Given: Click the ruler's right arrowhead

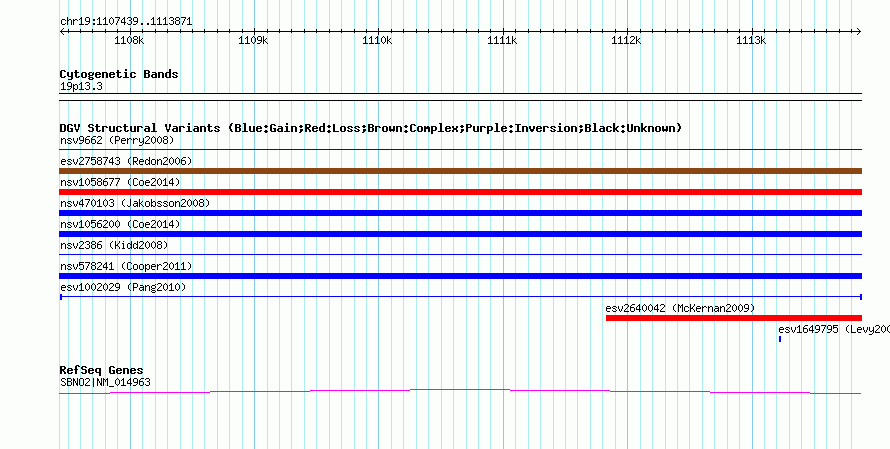Looking at the screenshot, I should pyautogui.click(x=859, y=31).
